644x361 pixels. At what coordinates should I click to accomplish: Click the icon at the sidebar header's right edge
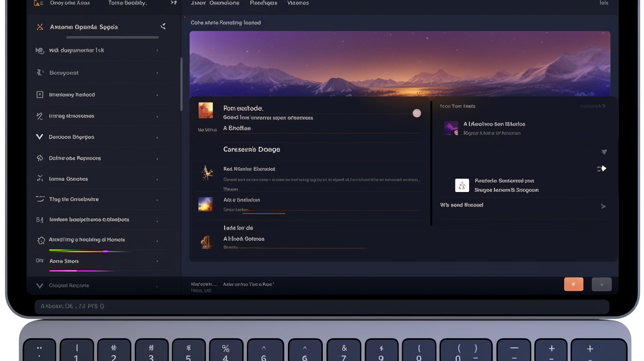pos(163,27)
